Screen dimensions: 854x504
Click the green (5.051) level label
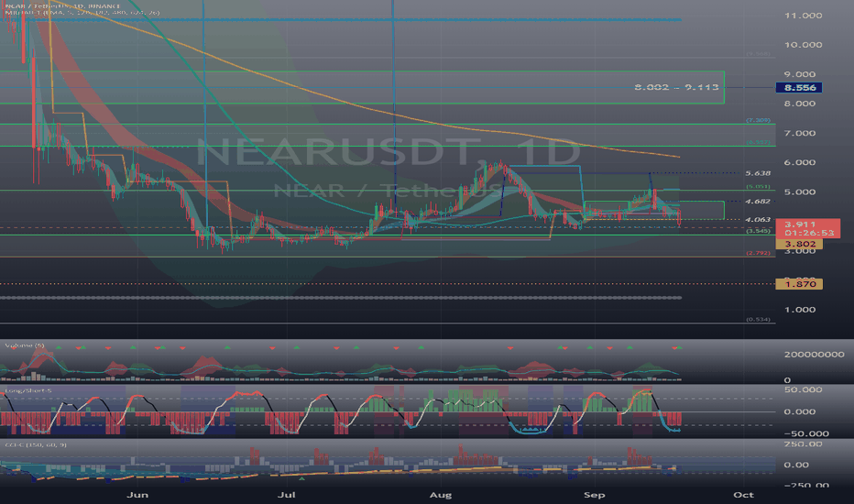tap(758, 186)
